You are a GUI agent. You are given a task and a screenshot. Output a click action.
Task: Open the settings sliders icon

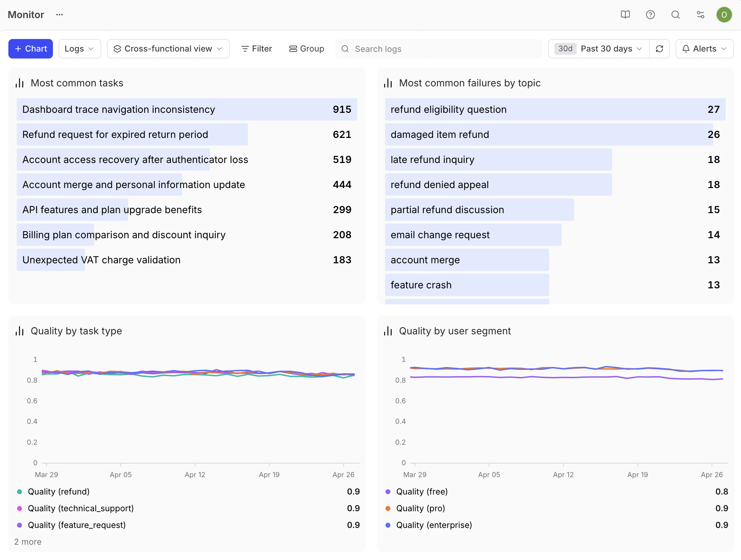(x=700, y=15)
